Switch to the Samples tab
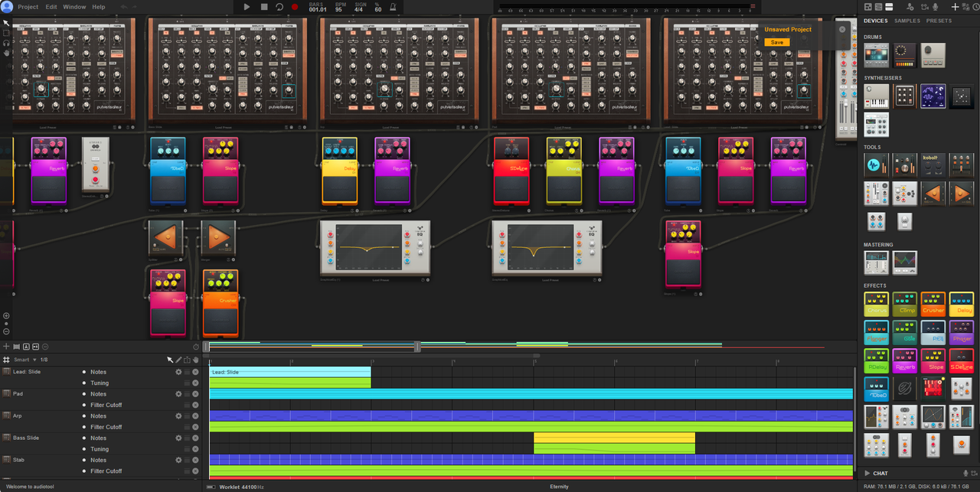This screenshot has width=980, height=492. pos(907,21)
